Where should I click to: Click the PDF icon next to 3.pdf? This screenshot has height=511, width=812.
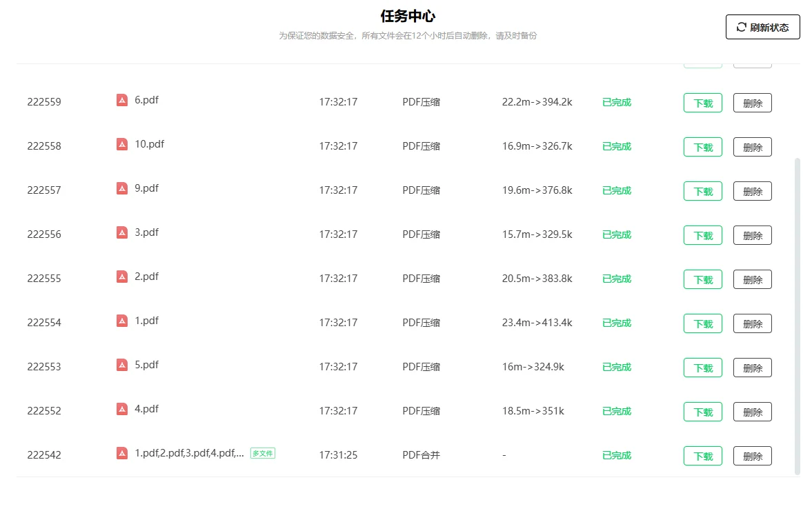pyautogui.click(x=121, y=232)
